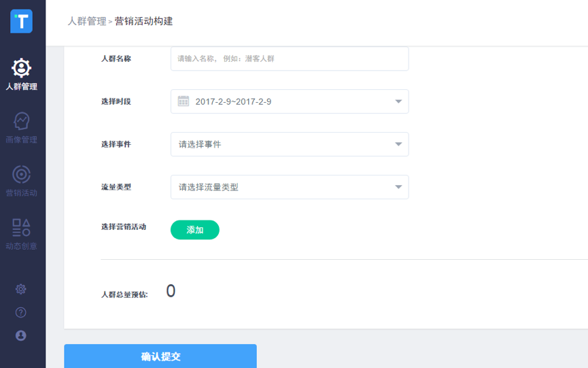Click the 人群总量预估 count value
This screenshot has width=588, height=368.
pyautogui.click(x=171, y=291)
